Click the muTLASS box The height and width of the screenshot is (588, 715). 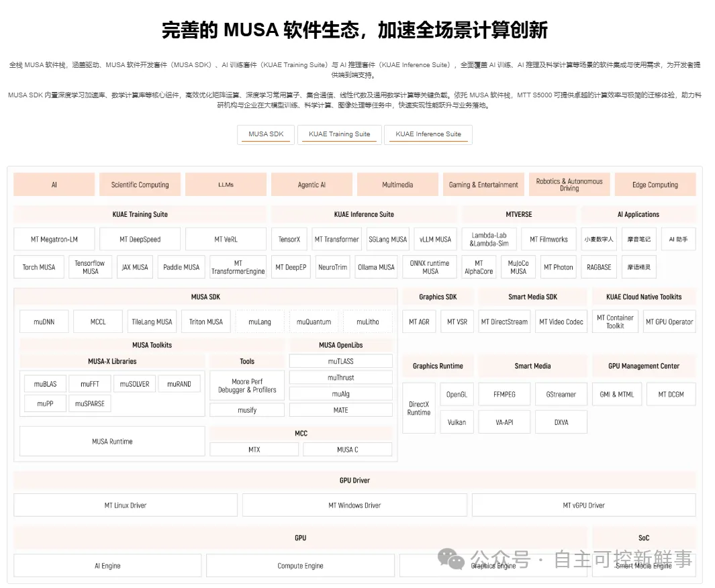[340, 362]
